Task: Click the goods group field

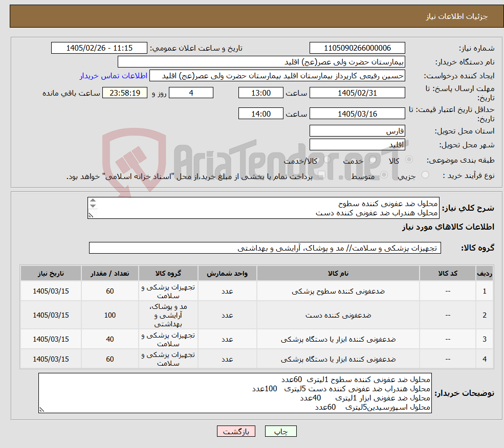Action: coord(265,248)
